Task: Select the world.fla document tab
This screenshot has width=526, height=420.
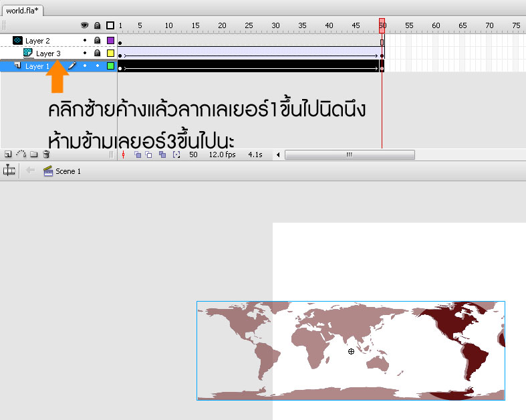Action: pyautogui.click(x=22, y=11)
